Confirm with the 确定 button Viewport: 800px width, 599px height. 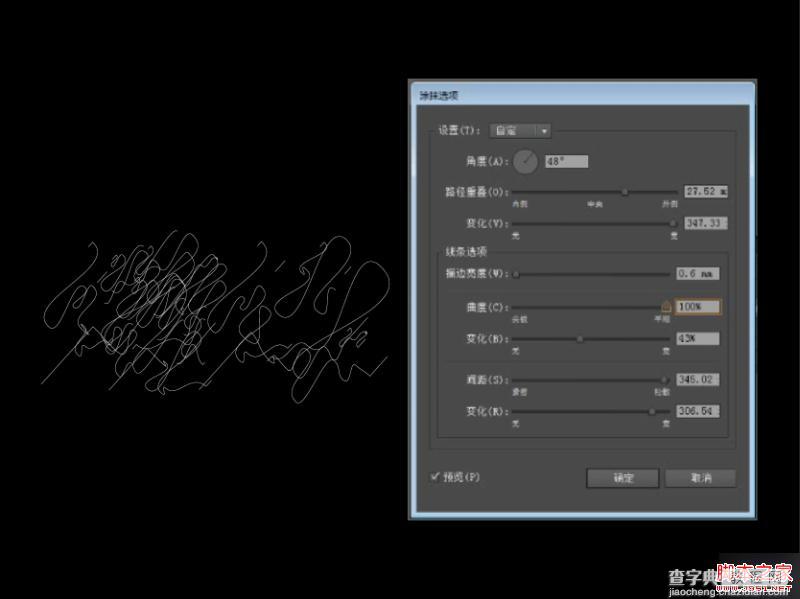point(622,478)
